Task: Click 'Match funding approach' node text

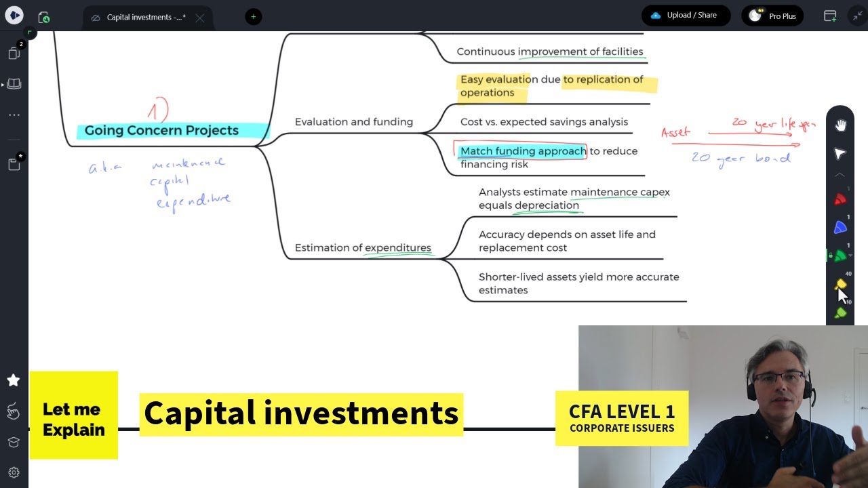Action: pos(523,151)
